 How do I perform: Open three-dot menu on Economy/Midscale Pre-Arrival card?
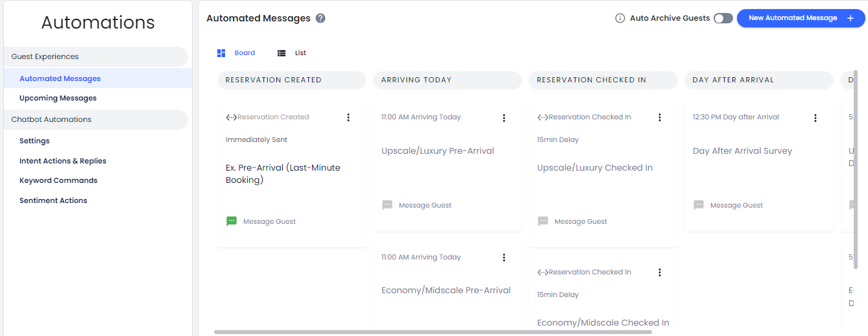click(504, 258)
